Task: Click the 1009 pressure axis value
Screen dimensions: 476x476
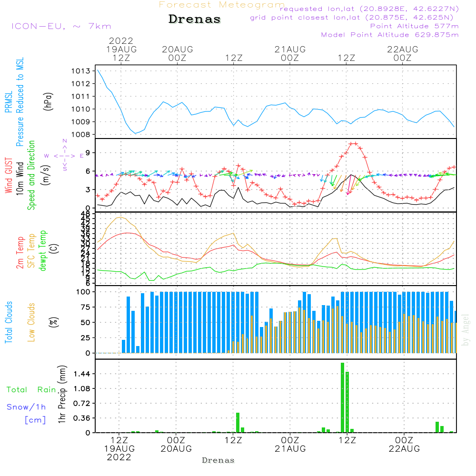Action: [81, 122]
